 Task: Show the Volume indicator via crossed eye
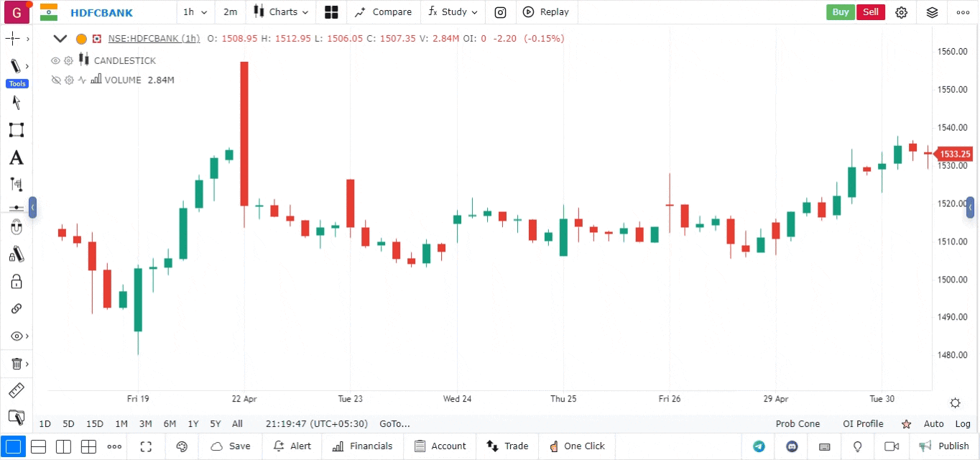(55, 80)
